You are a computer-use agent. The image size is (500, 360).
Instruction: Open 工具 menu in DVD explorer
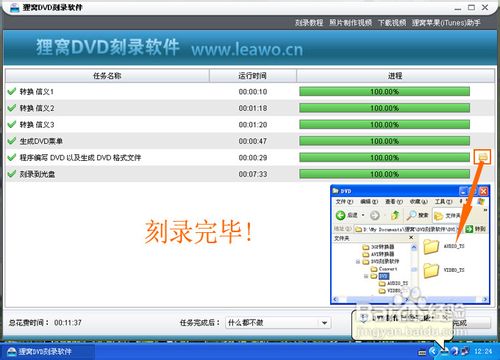444,202
